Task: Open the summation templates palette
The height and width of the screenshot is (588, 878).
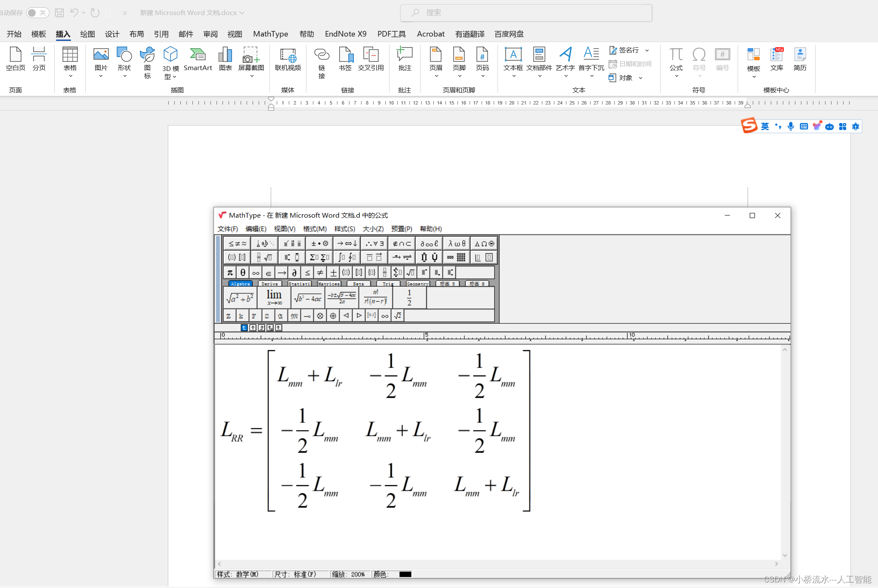Action: pos(319,257)
